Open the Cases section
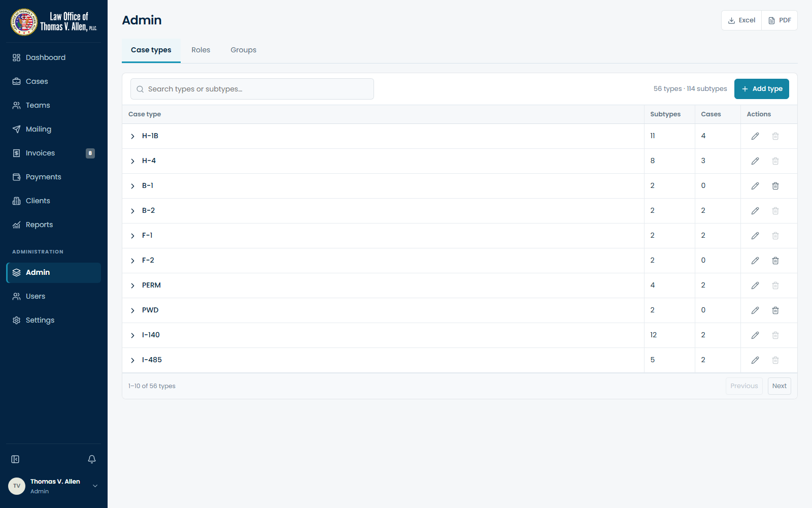 [x=54, y=81]
